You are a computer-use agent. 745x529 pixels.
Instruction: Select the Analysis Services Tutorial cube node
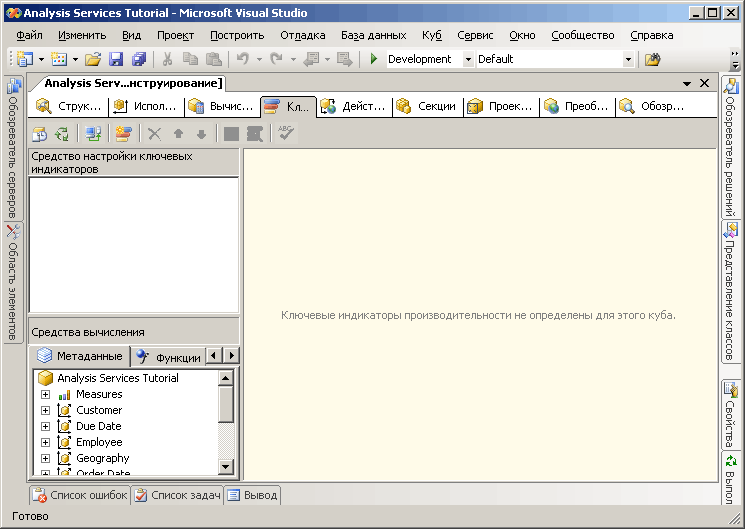108,378
